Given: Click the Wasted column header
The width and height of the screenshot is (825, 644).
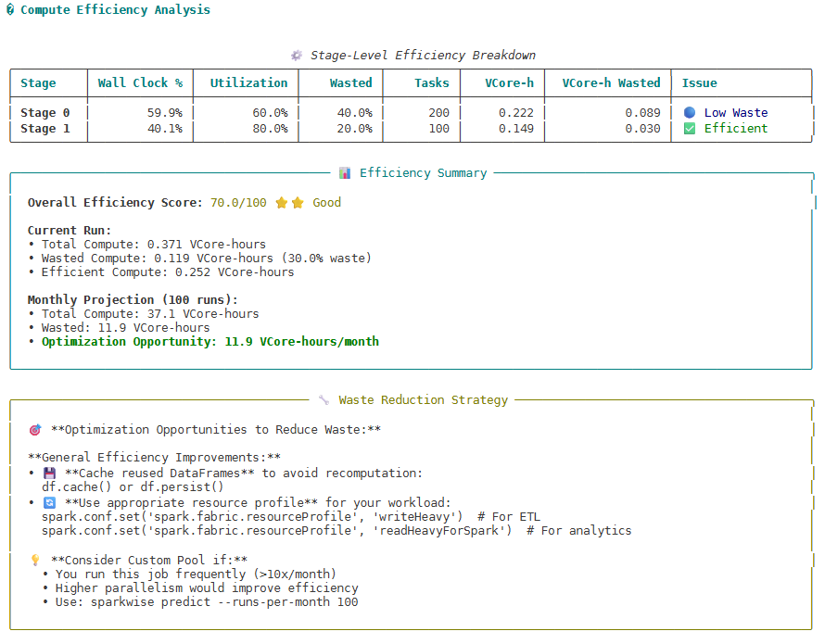Looking at the screenshot, I should [351, 83].
